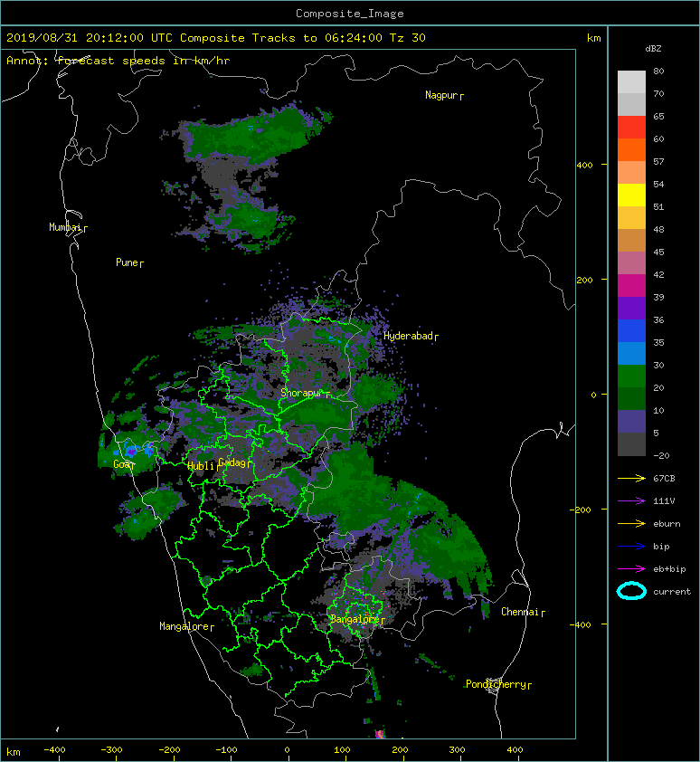Click the eburn arrow legend icon
The width and height of the screenshot is (700, 762).
tap(631, 524)
